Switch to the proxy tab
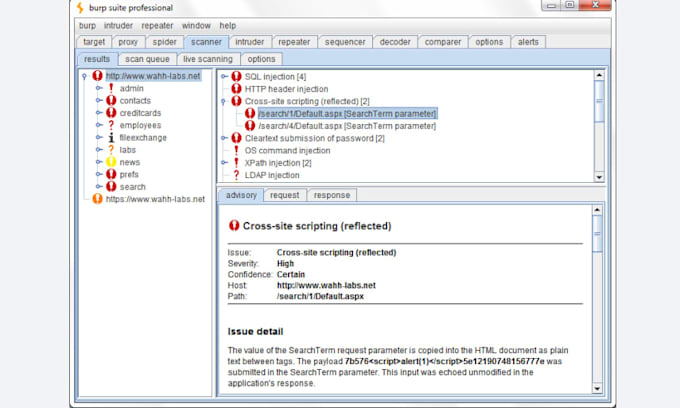This screenshot has width=680, height=408. pyautogui.click(x=128, y=42)
